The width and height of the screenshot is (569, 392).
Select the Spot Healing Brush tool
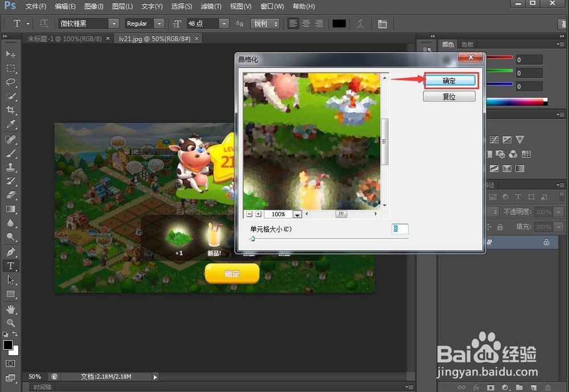click(10, 139)
